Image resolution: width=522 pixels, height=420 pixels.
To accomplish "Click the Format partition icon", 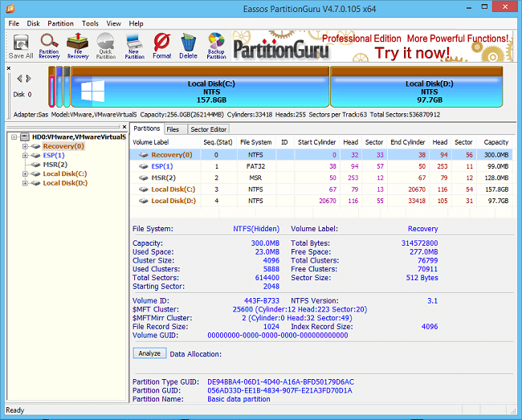I will pos(162,47).
